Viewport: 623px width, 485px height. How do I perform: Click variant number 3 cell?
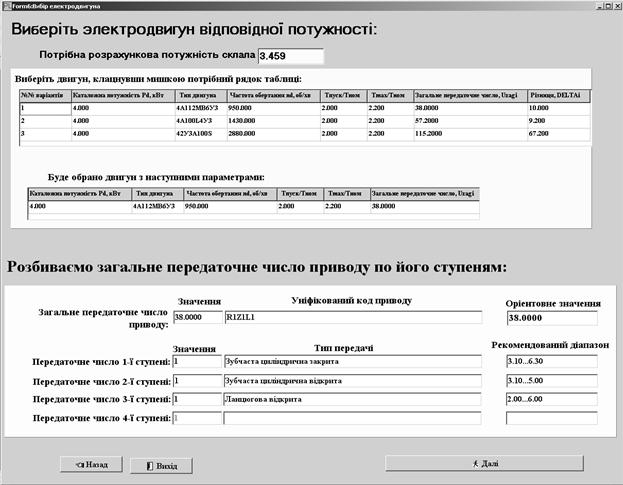pos(45,134)
